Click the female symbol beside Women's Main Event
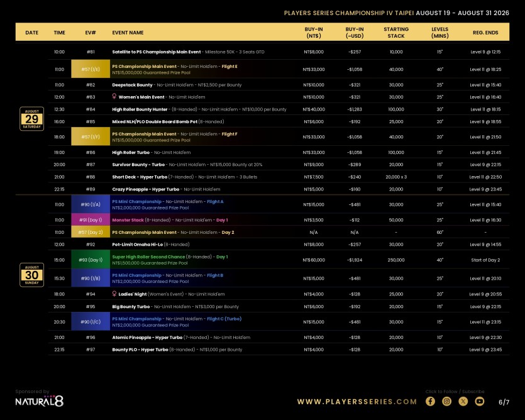Screen dimensions: 525x420 tap(114, 96)
